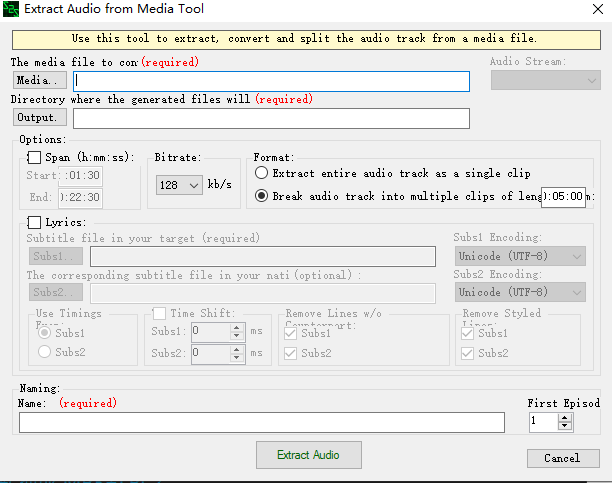
Task: Decrease First Episode with the down arrow
Action: [565, 427]
